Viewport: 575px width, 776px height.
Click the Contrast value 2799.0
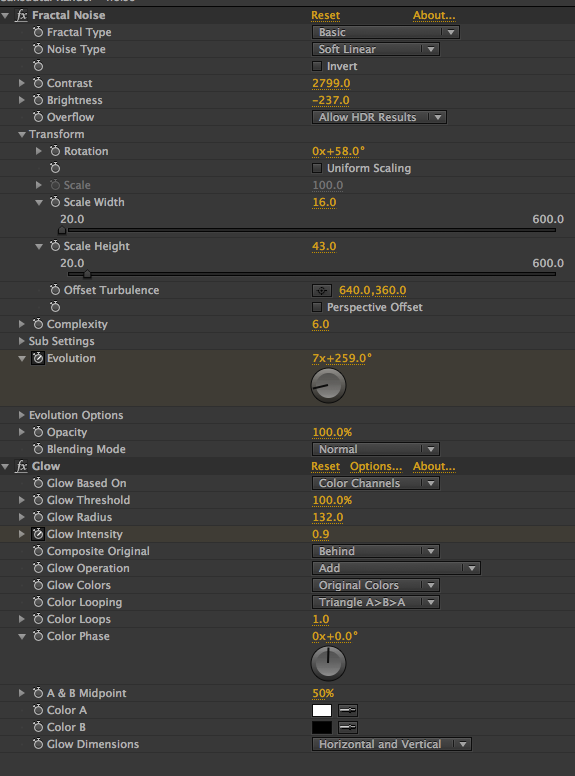tap(331, 83)
